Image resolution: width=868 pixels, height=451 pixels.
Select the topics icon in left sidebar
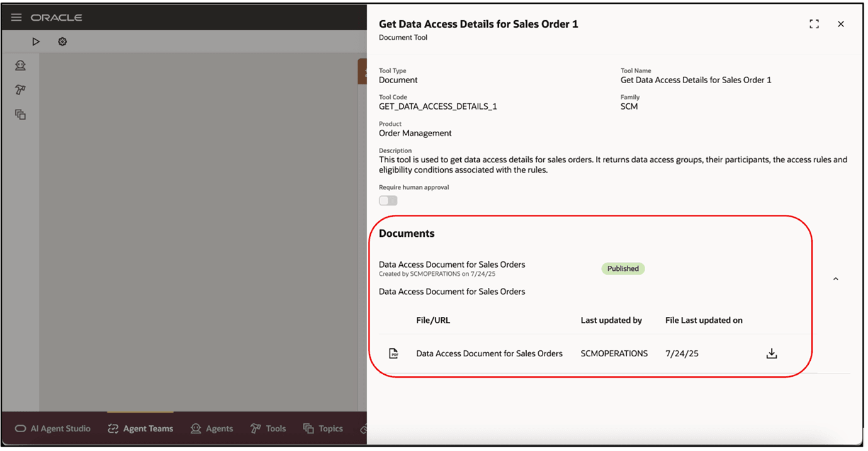click(21, 115)
